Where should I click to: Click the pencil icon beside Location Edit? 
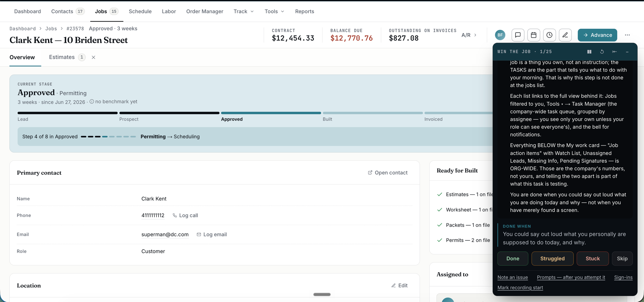tap(393, 286)
